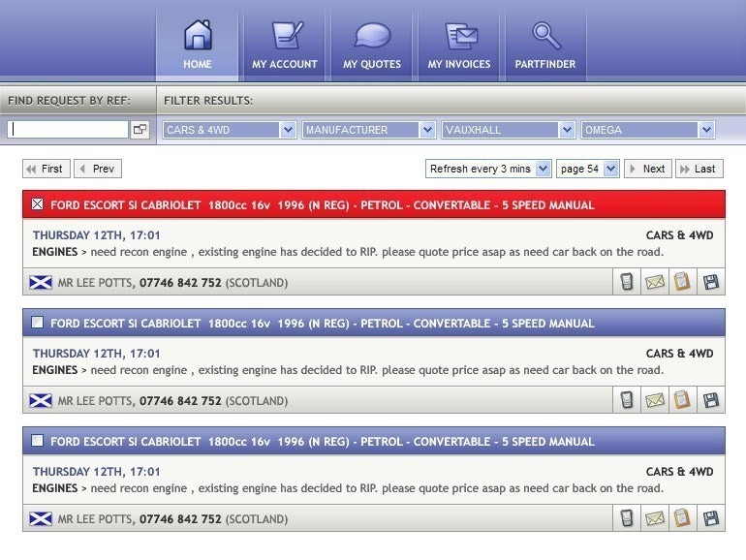Uncheck the checkbox on red-highlighted request

[38, 204]
